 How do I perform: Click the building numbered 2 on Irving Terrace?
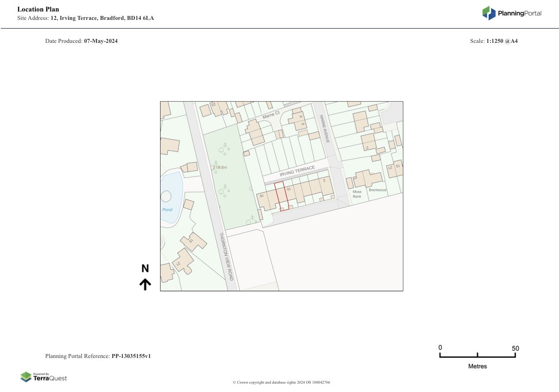(x=326, y=186)
